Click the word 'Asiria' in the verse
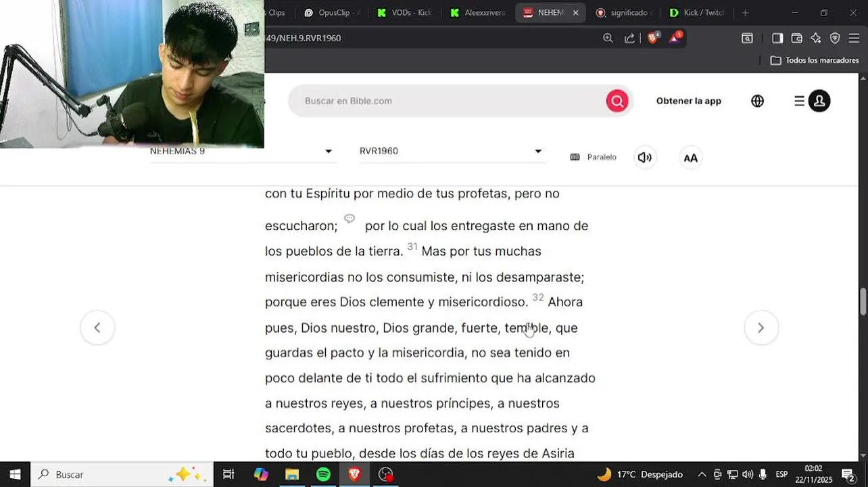The width and height of the screenshot is (868, 487). pyautogui.click(x=558, y=453)
